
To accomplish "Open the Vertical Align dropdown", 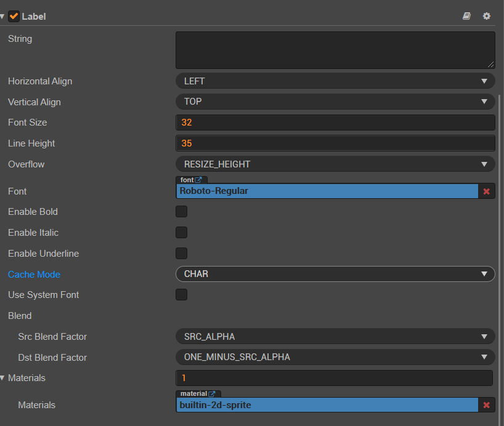I will (x=335, y=102).
